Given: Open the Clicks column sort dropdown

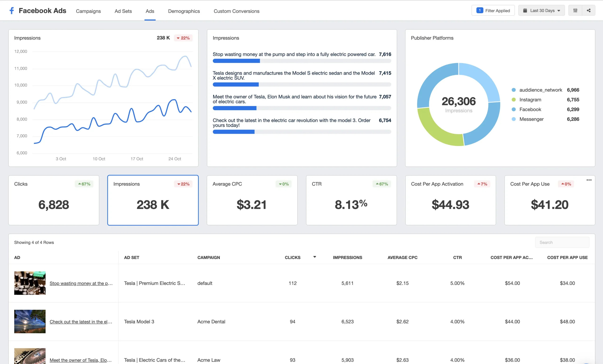Looking at the screenshot, I should click(314, 257).
